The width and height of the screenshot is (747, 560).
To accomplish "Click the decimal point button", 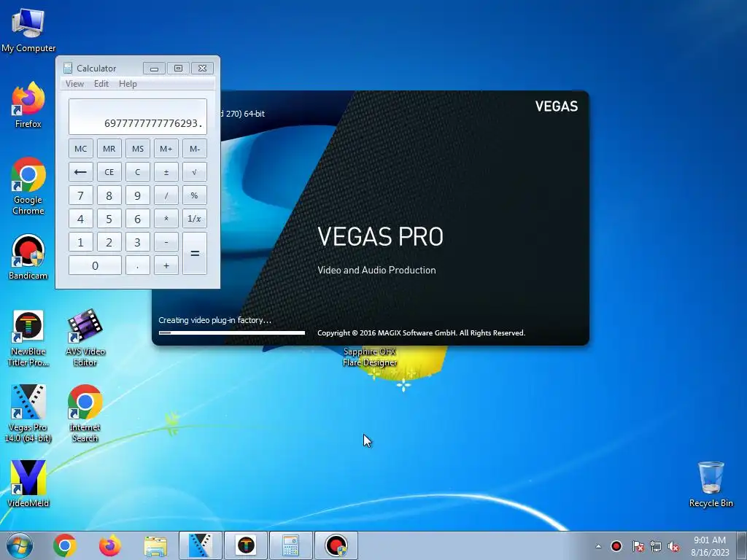I will tap(138, 265).
